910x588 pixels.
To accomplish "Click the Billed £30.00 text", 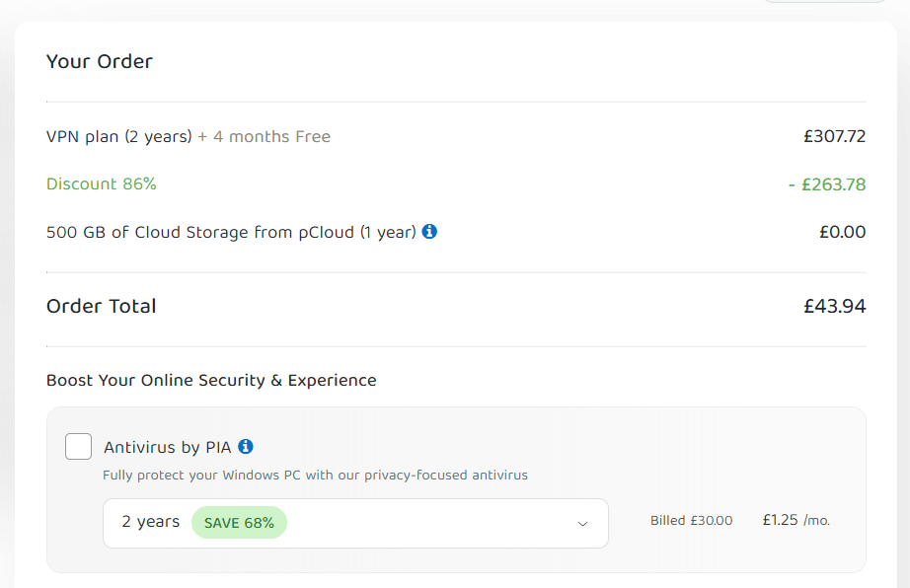I will pos(691,521).
